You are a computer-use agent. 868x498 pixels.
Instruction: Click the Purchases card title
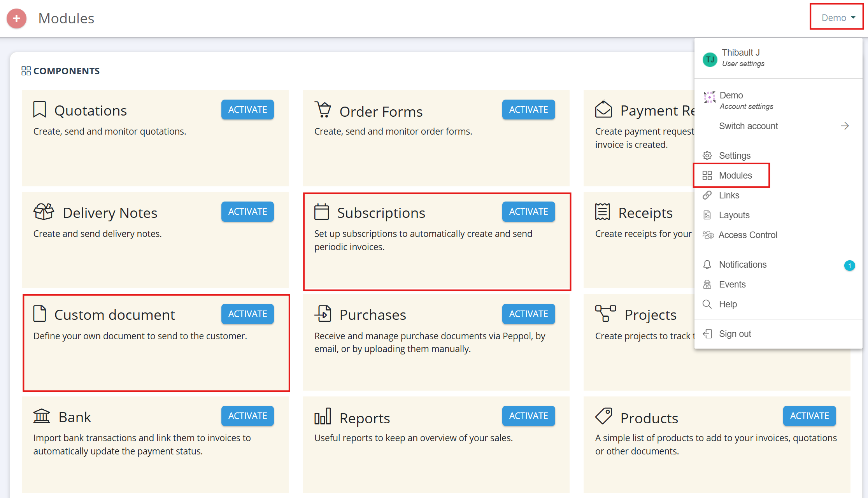coord(373,315)
